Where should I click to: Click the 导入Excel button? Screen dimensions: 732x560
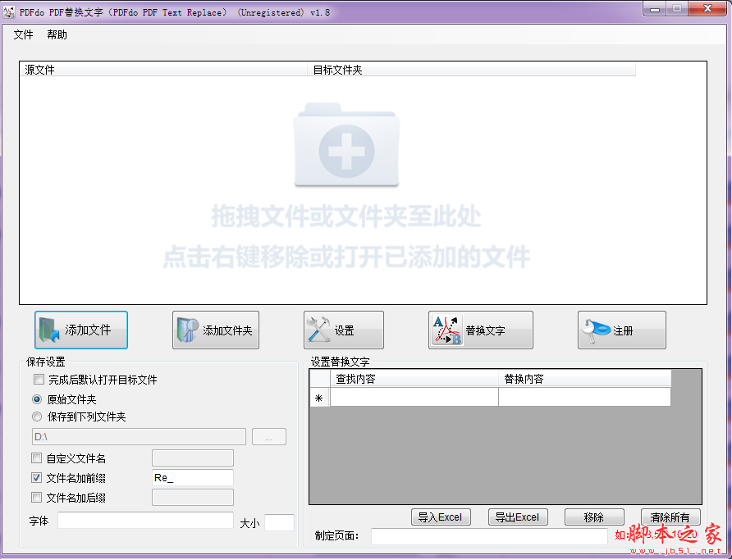click(x=441, y=517)
